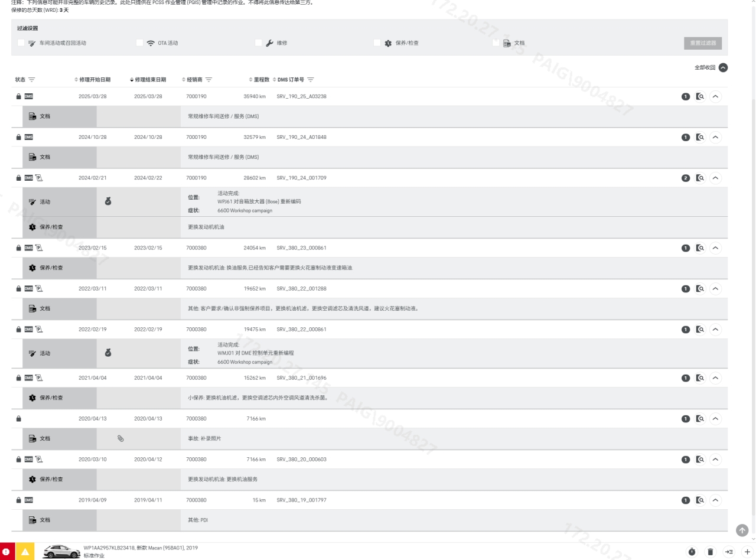Open the yellow warning triangle icon
This screenshot has height=560, width=756.
click(x=25, y=551)
